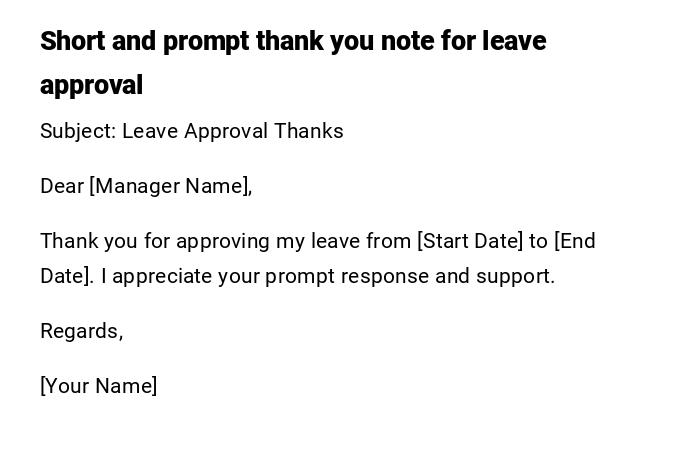The height and width of the screenshot is (449, 700).
Task: Click the word "Subject:" label
Action: (x=77, y=131)
